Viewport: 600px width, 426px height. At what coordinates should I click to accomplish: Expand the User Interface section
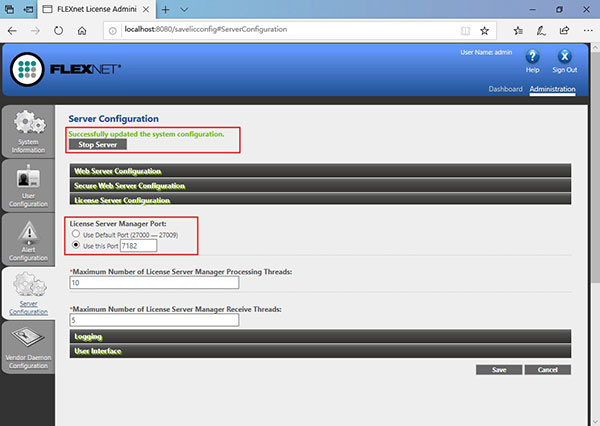(x=320, y=351)
